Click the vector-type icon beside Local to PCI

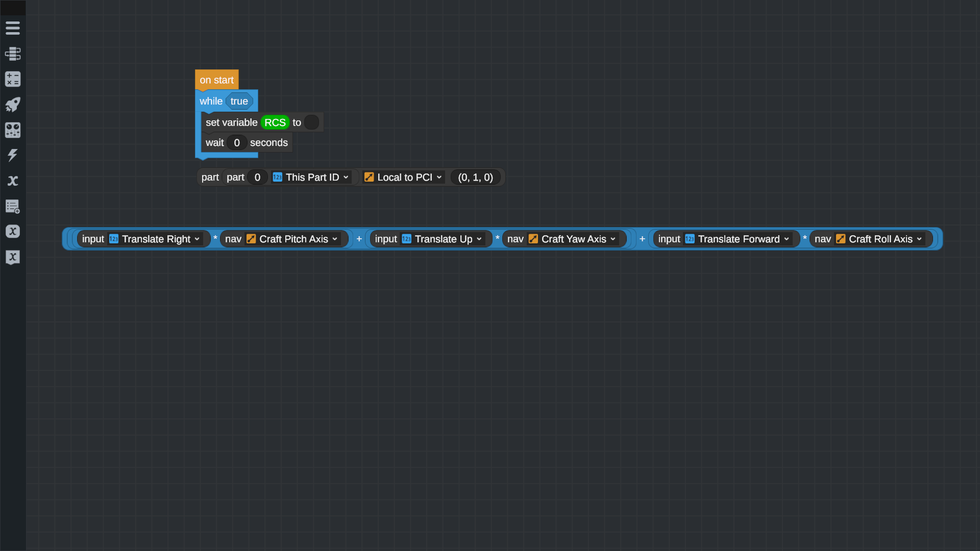(x=369, y=177)
